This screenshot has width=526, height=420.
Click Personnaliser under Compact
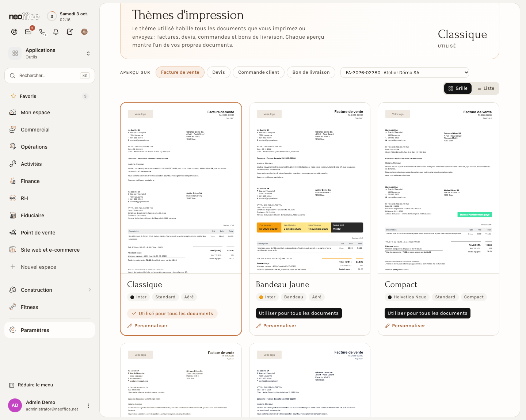(x=405, y=326)
